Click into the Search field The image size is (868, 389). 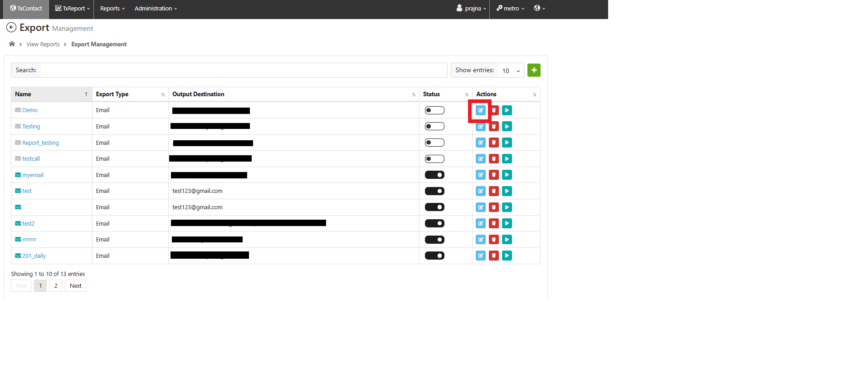244,70
